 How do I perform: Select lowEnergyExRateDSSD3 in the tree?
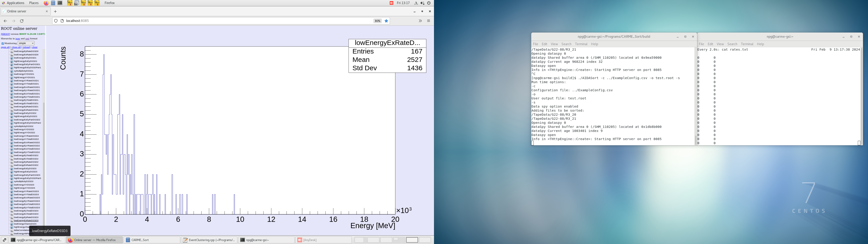point(26,221)
